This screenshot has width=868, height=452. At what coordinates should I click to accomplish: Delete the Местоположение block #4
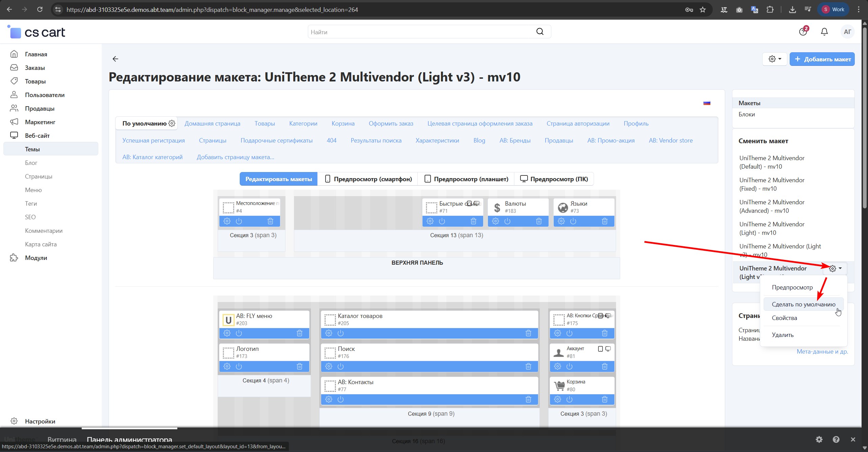(270, 221)
